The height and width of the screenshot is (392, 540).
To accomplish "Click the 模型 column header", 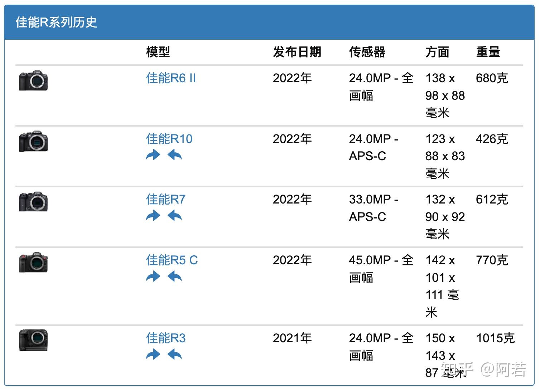I will click(x=158, y=52).
